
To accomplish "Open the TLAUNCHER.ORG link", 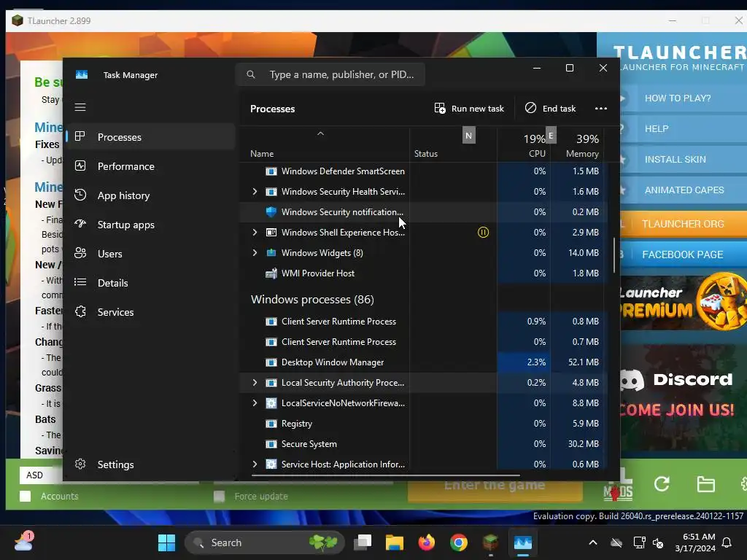I will click(684, 224).
